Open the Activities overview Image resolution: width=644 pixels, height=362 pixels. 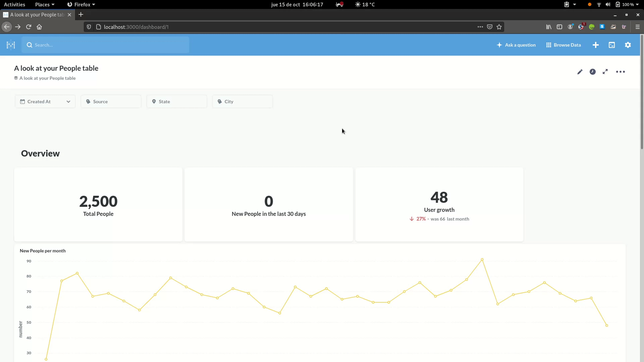click(x=14, y=4)
